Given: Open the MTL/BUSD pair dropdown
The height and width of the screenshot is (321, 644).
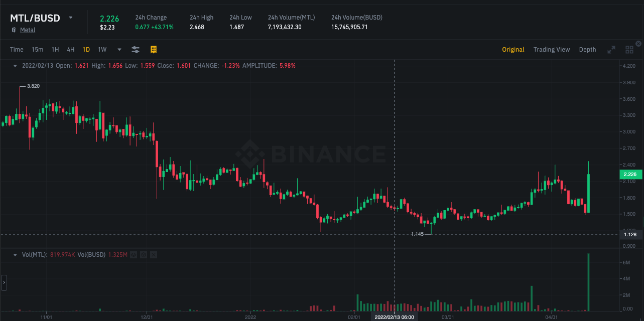Looking at the screenshot, I should (71, 18).
